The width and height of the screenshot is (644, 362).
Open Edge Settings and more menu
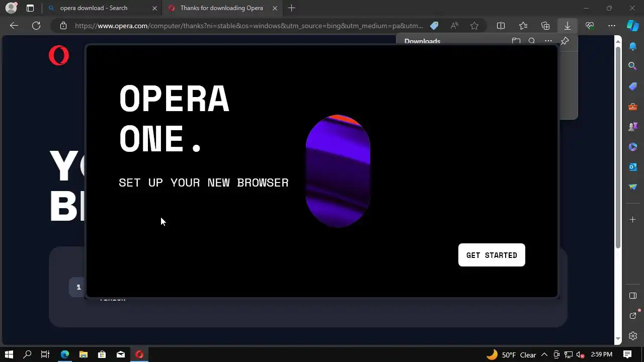coord(612,26)
